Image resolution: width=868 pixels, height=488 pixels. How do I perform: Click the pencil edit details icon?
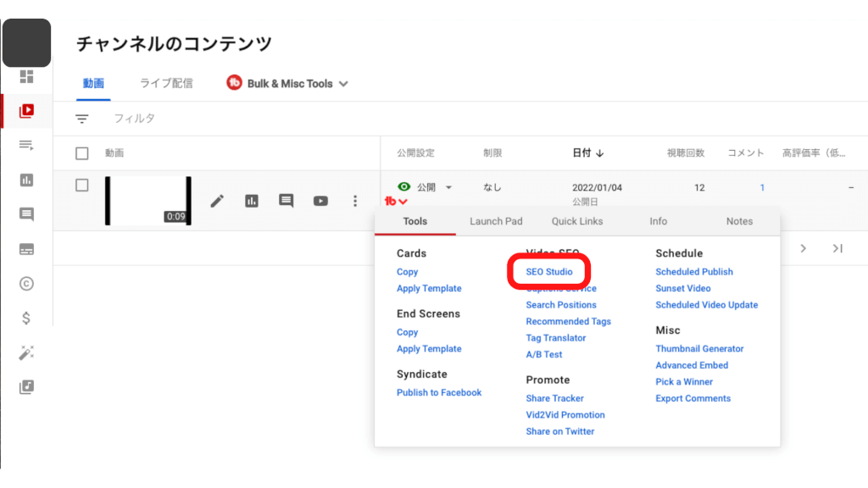click(x=218, y=201)
